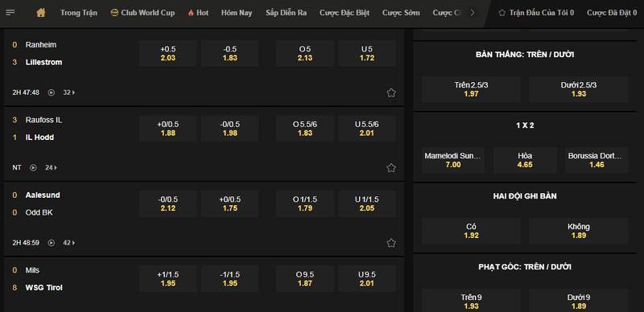
Task: Expand 42 more markets for Aalesund match
Action: tap(69, 243)
